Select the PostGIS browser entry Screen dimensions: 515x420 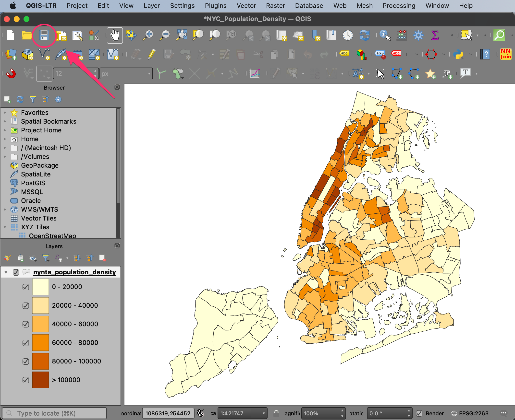tap(33, 183)
